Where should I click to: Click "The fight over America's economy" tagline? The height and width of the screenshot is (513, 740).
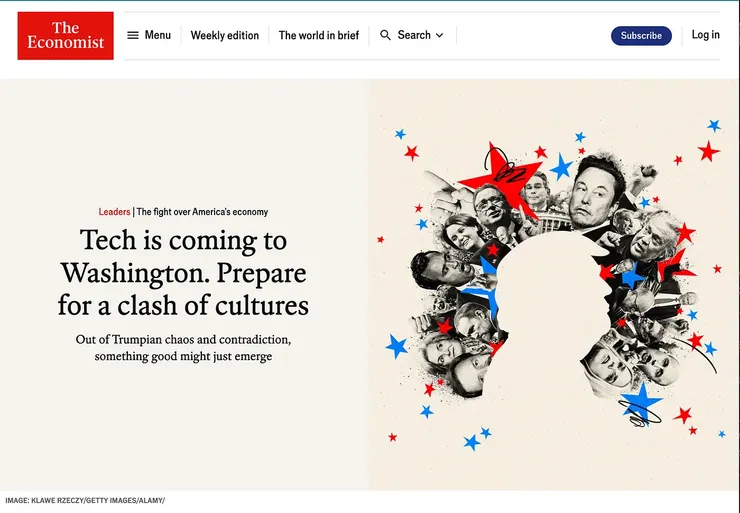(x=202, y=212)
